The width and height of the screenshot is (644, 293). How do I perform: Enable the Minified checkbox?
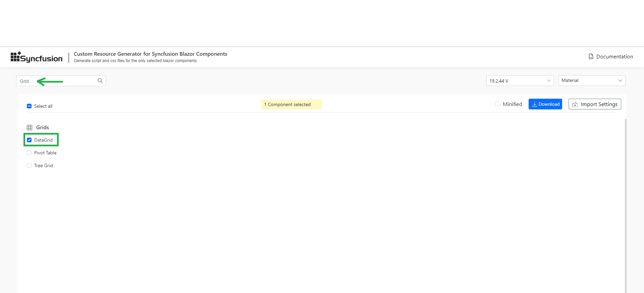[x=498, y=104]
